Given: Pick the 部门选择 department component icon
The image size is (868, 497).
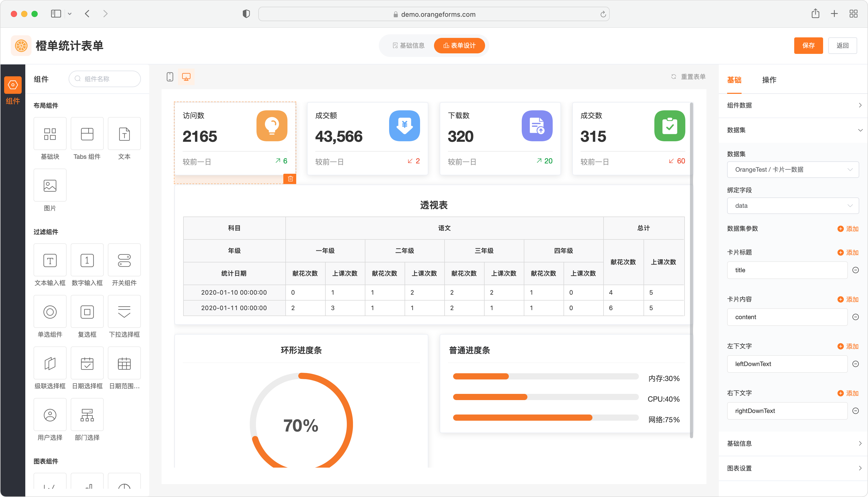Looking at the screenshot, I should click(x=87, y=415).
